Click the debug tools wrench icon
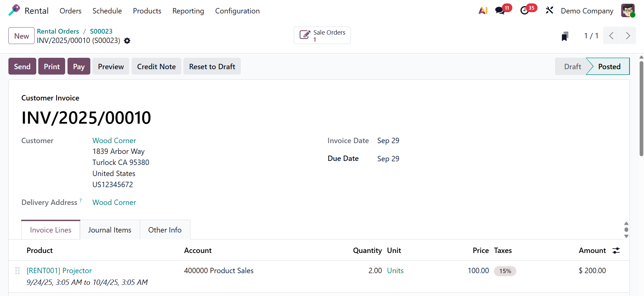 (549, 11)
